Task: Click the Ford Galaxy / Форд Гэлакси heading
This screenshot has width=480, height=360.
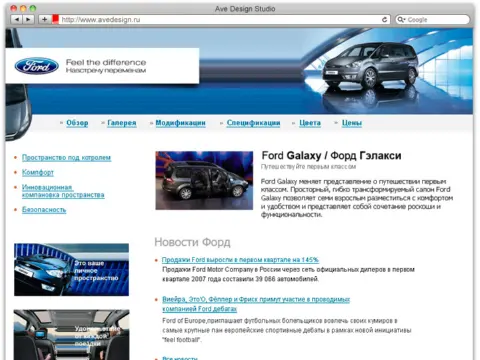Action: coord(331,155)
